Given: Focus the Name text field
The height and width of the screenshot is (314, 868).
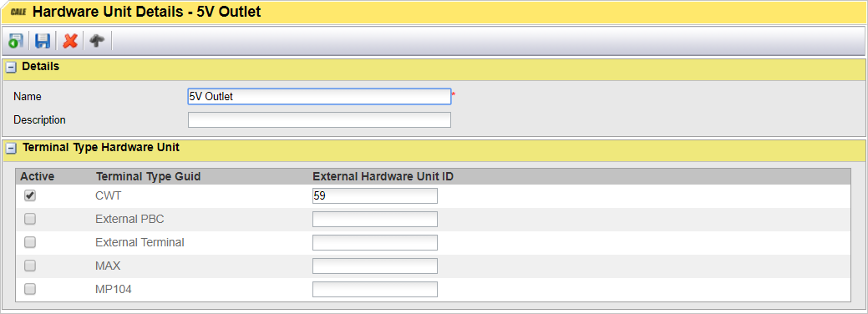Looking at the screenshot, I should [x=319, y=96].
